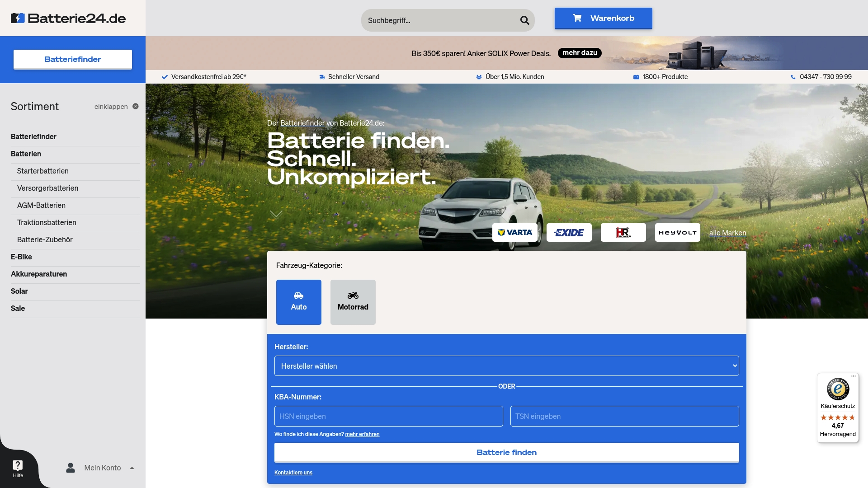The width and height of the screenshot is (868, 488).
Task: Select the EXIDE brand logo
Action: [569, 232]
